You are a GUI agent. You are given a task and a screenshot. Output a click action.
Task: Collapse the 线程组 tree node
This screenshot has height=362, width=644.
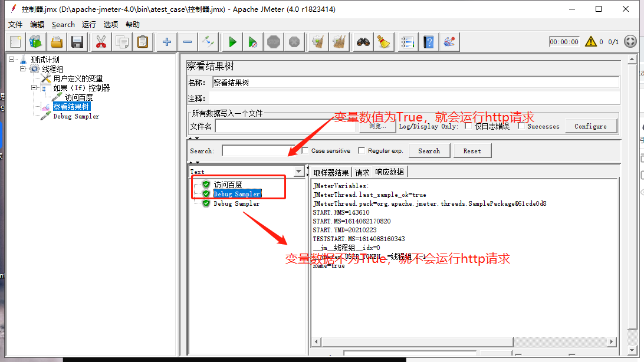(23, 68)
